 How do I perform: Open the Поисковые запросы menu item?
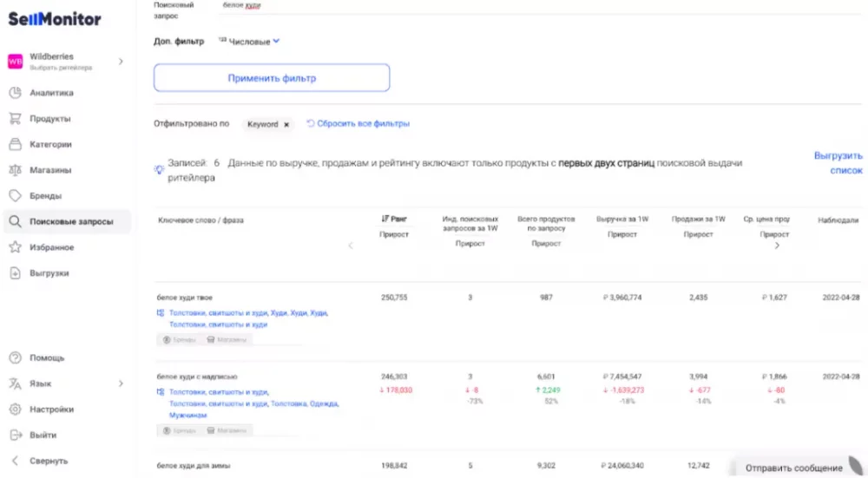(70, 221)
